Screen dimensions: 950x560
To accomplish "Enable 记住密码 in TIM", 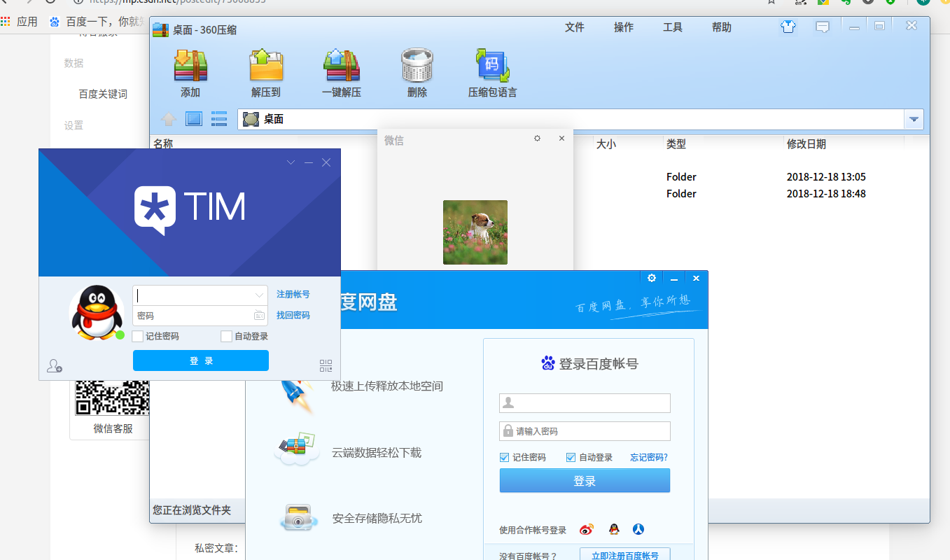I will click(137, 336).
